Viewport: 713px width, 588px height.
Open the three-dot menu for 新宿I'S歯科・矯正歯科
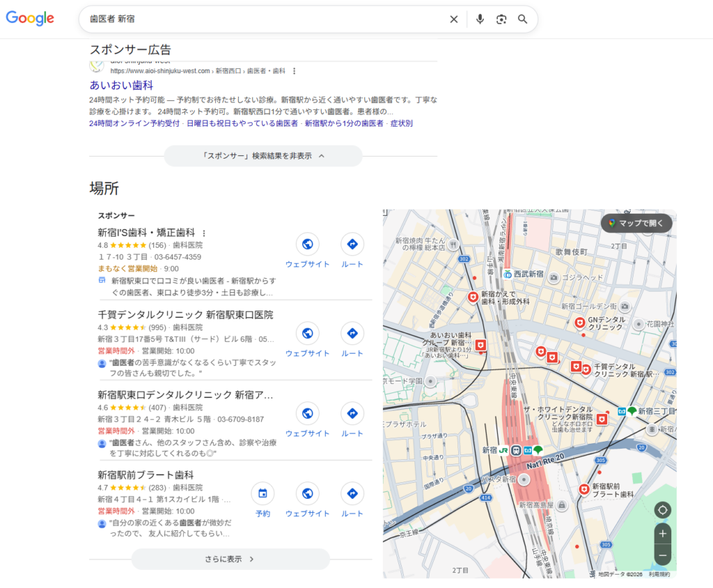204,232
